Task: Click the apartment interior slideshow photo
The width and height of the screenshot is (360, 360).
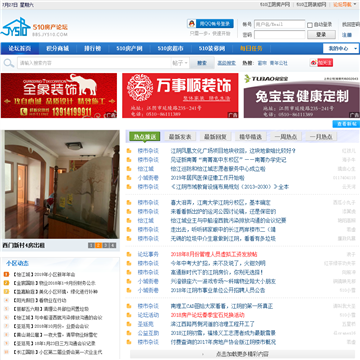Action: pos(62,184)
